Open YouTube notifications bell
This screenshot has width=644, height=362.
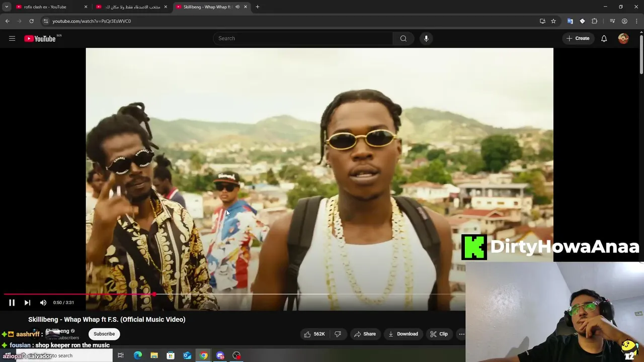[604, 38]
